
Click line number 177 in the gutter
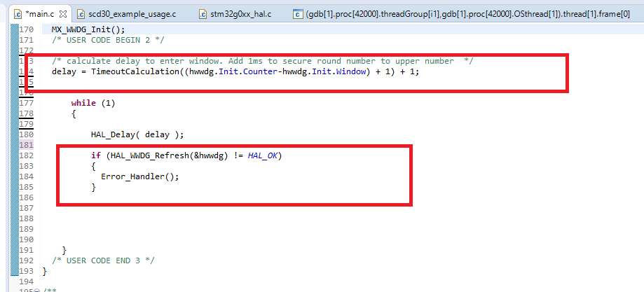(27, 103)
